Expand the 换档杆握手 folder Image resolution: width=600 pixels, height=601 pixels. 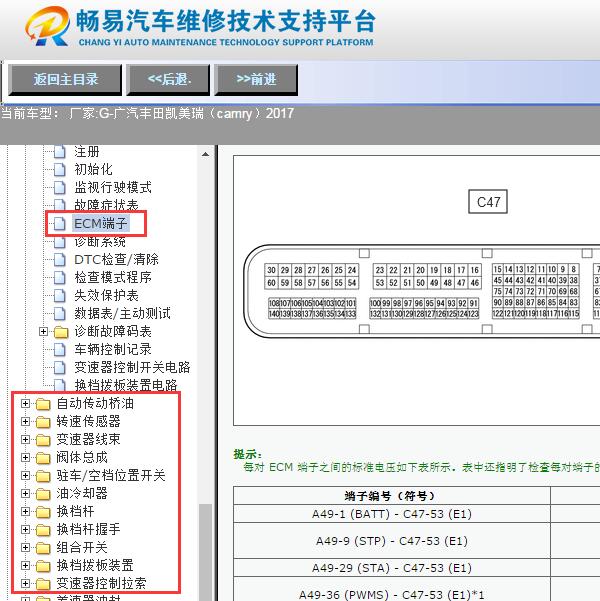(25, 529)
